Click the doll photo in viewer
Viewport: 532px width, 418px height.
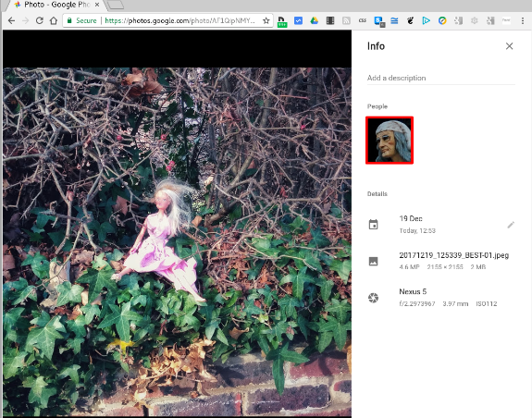(177, 241)
